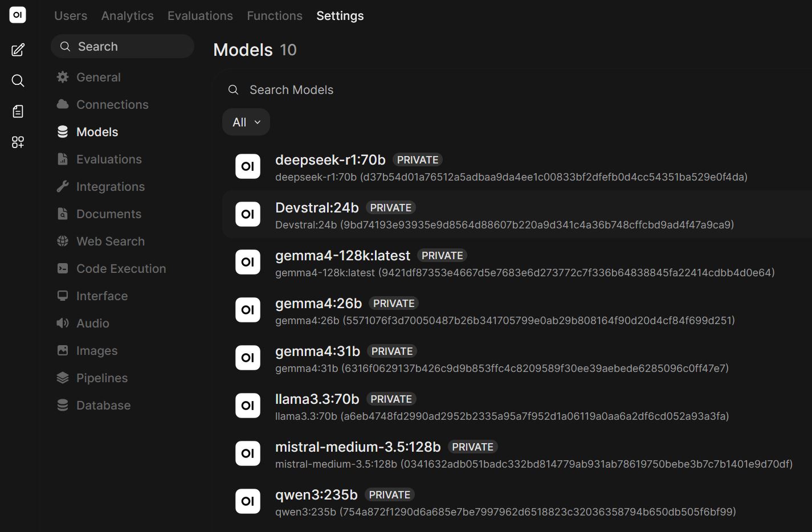
Task: Open the qwen3:235b model entry
Action: (x=517, y=501)
